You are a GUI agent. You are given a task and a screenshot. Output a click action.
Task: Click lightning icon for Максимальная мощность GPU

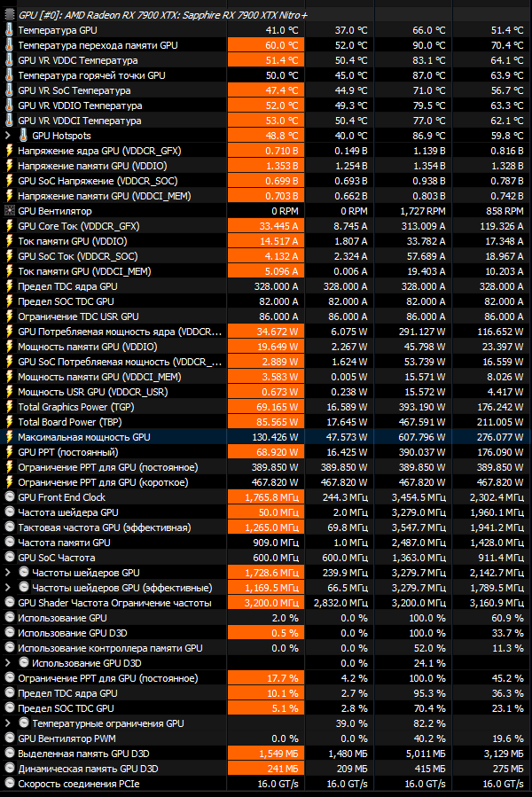pos(9,437)
